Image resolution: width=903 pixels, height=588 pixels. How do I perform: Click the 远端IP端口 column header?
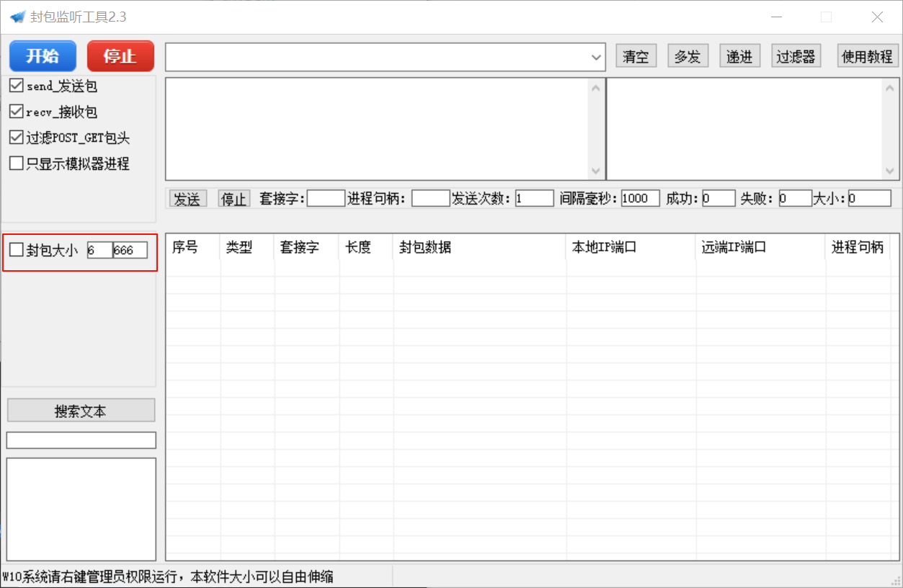pyautogui.click(x=761, y=247)
